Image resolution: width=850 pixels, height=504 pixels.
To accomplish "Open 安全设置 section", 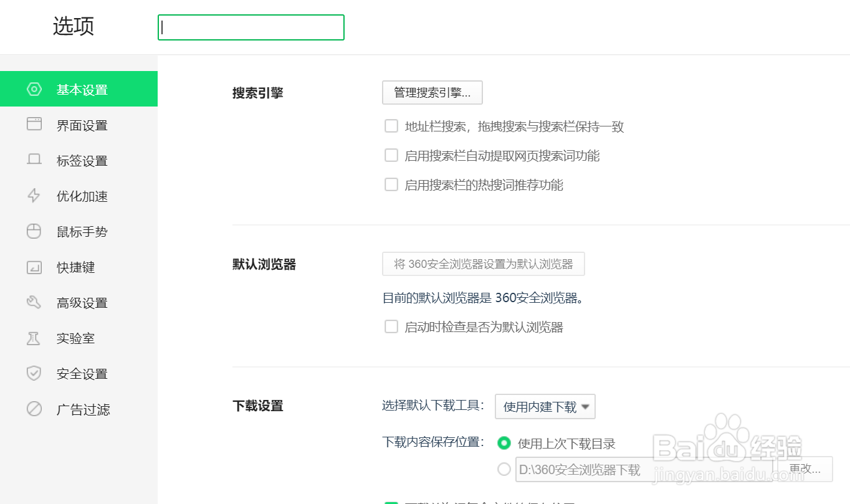I will click(x=79, y=373).
